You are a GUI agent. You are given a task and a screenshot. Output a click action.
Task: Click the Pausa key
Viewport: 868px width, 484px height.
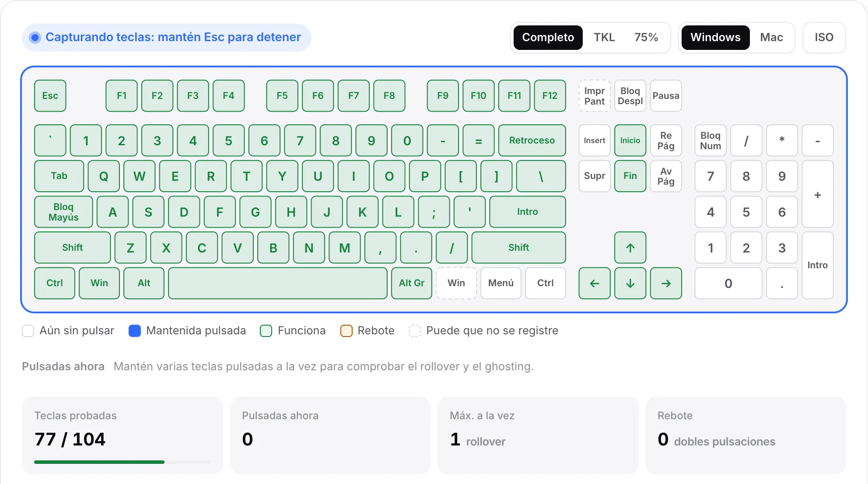click(x=666, y=96)
